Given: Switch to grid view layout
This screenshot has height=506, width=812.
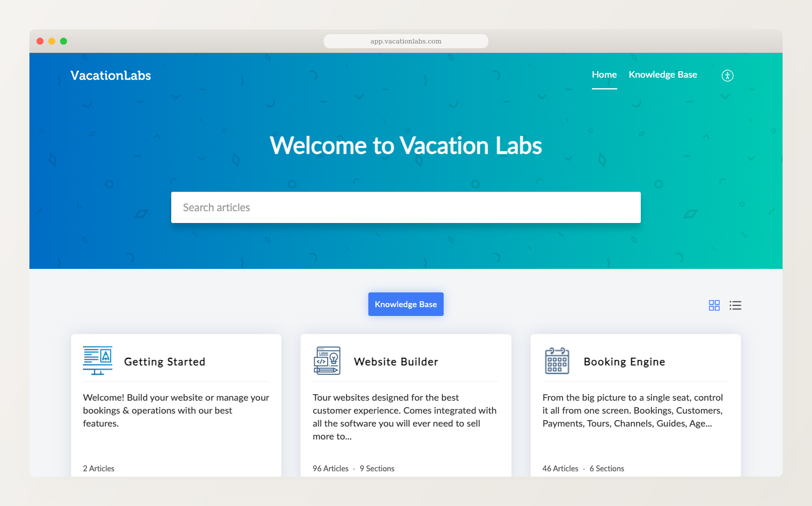Looking at the screenshot, I should click(x=714, y=305).
